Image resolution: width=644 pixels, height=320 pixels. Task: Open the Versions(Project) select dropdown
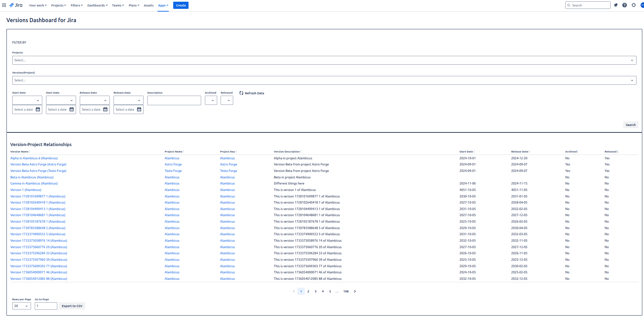tap(324, 80)
